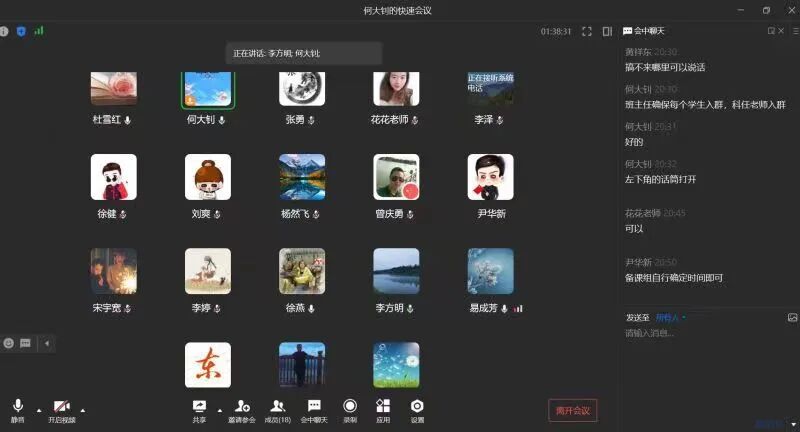
Task: Click 杨然飞's microphone icon
Action: click(316, 215)
